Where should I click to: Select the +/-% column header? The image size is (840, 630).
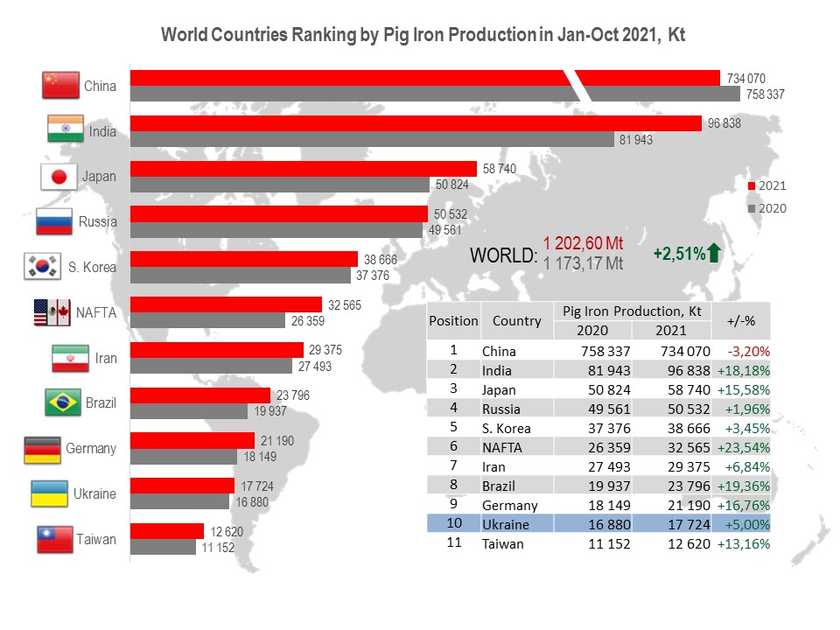pos(746,320)
